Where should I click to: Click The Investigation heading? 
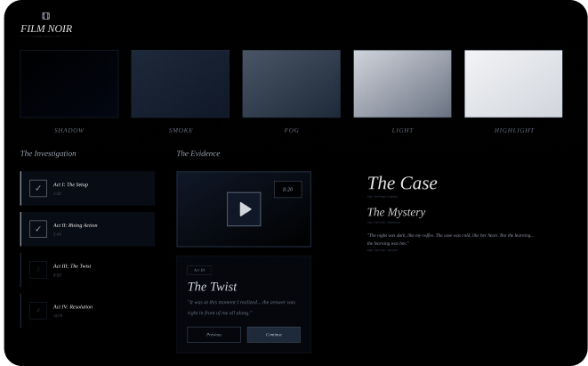tap(48, 153)
